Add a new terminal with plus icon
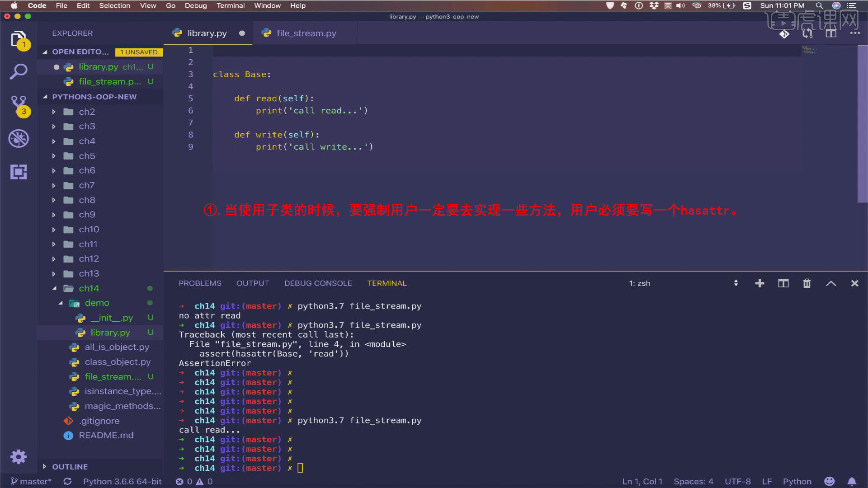 pyautogui.click(x=759, y=283)
